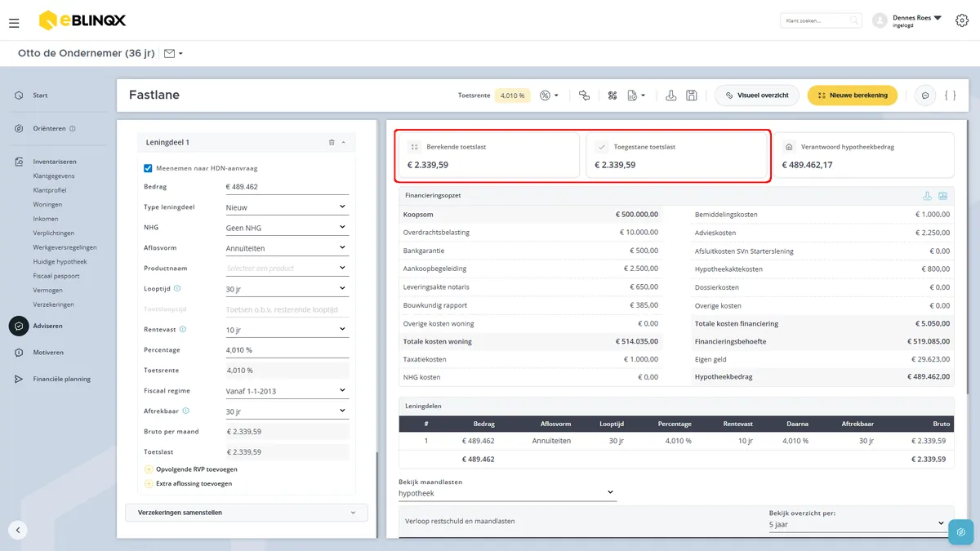Screen dimensions: 980x551
Task: Open the Bekijk overzicht per dropdown
Action: [857, 524]
